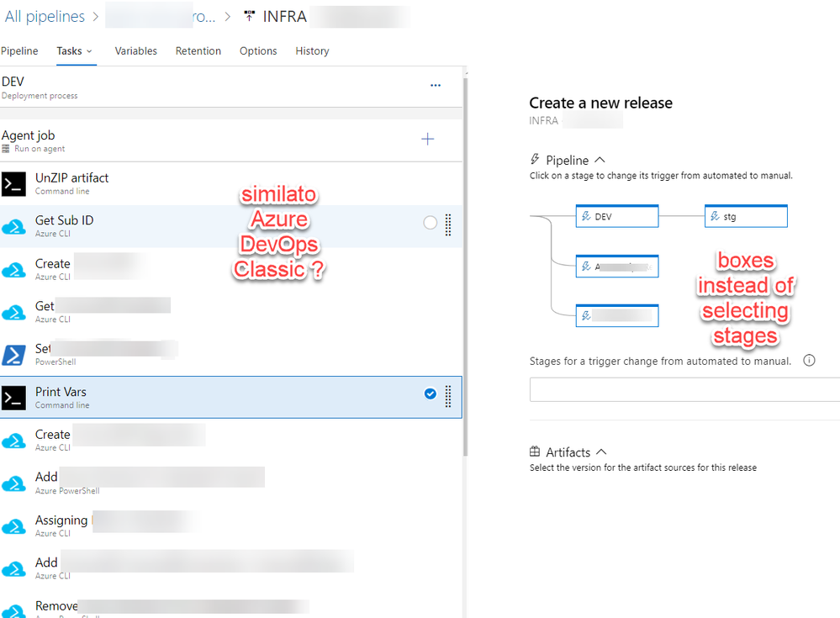The width and height of the screenshot is (840, 618).
Task: Switch to the Pipeline tab
Action: point(19,51)
